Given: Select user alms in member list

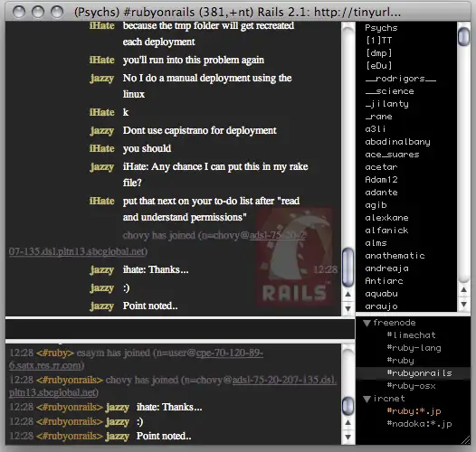Looking at the screenshot, I should pyautogui.click(x=376, y=243).
